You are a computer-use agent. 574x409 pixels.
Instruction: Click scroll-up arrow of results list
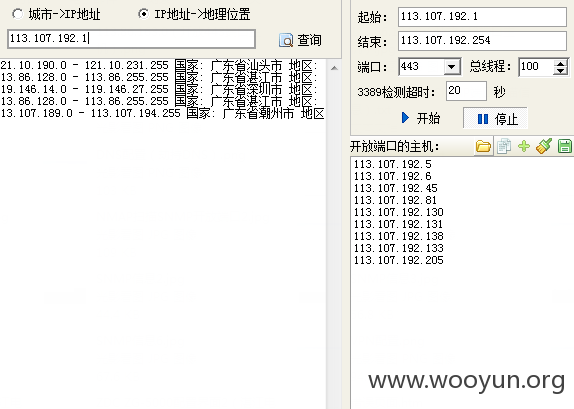(x=334, y=68)
